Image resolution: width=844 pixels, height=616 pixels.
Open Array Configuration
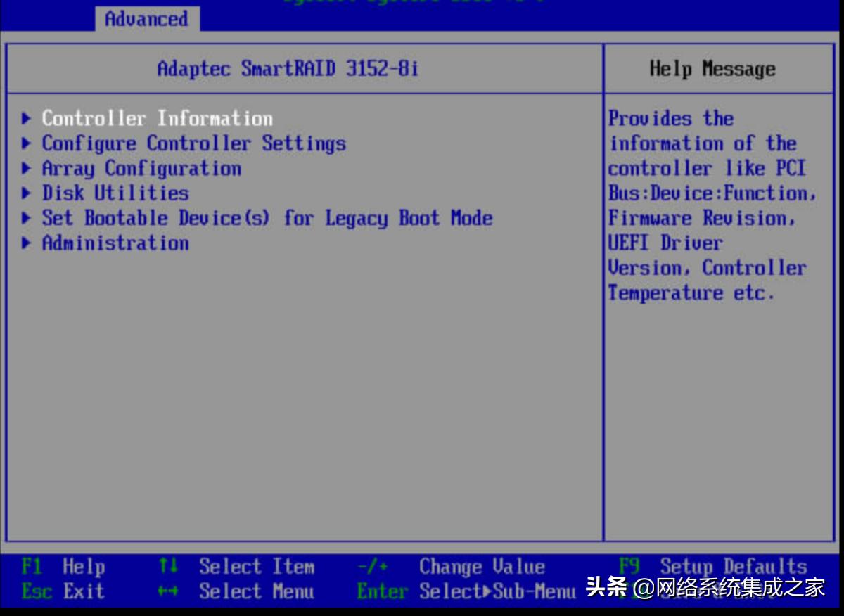tap(141, 168)
